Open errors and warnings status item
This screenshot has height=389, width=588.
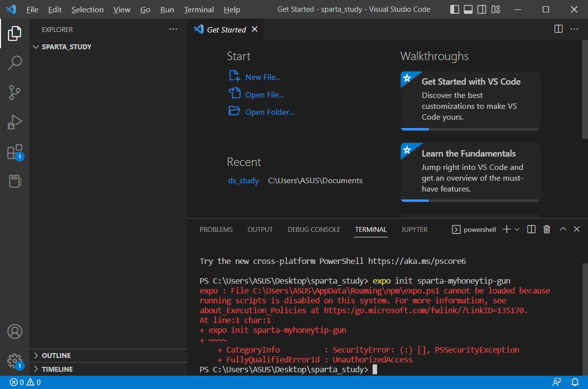point(25,382)
